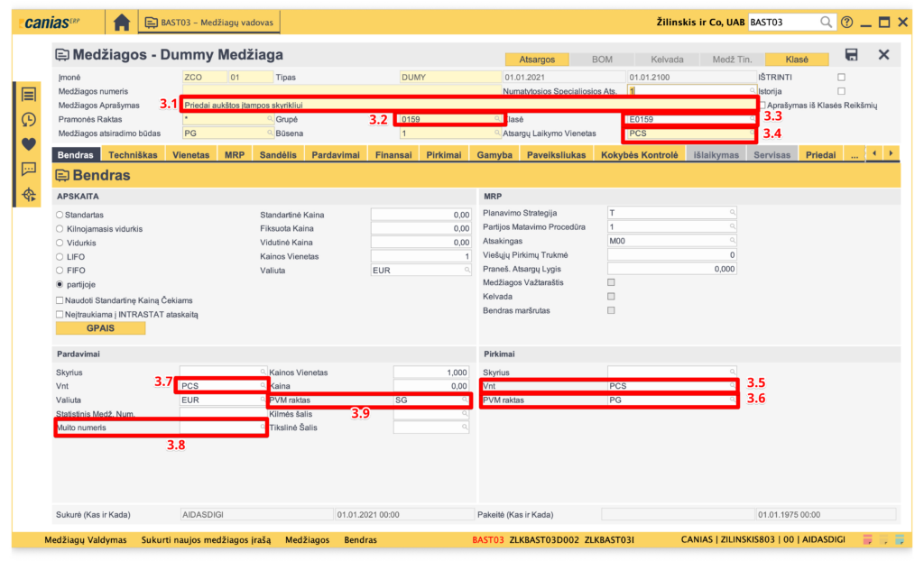924x561 pixels.
Task: Open the messages chat icon in sidebar
Action: (29, 169)
